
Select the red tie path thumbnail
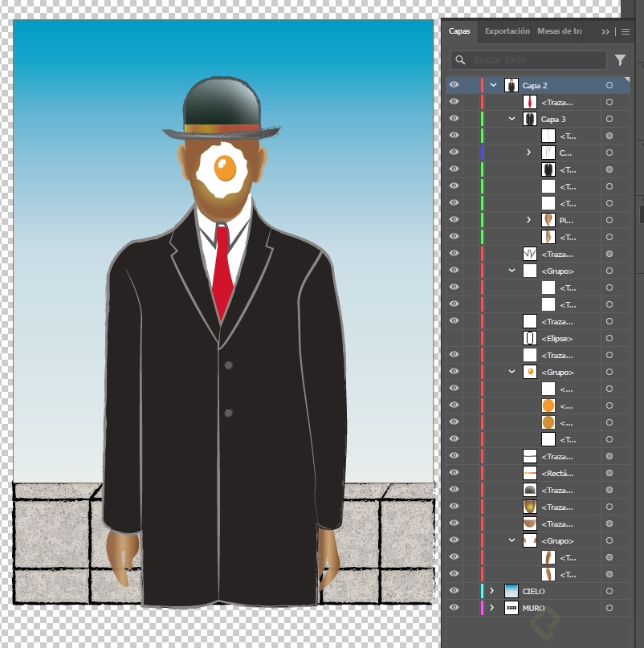pos(530,102)
